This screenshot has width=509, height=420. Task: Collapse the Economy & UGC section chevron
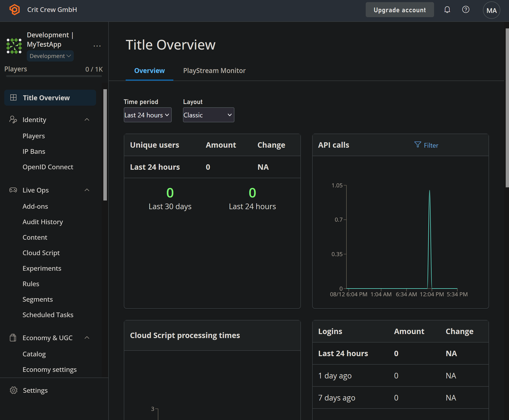click(87, 338)
